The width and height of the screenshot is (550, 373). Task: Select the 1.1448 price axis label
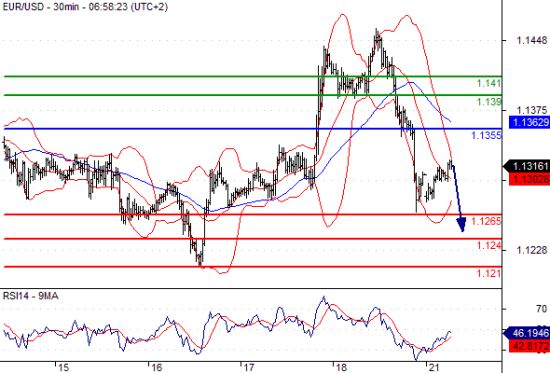(x=531, y=40)
